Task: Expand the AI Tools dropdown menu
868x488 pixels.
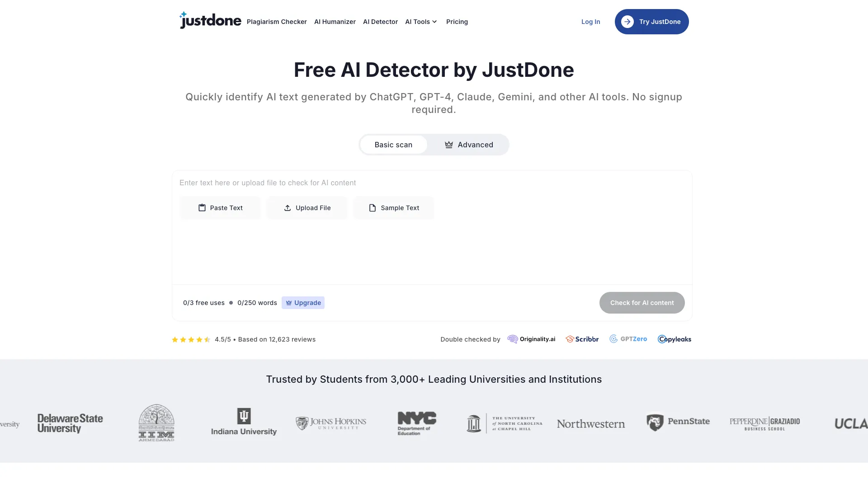Action: click(421, 22)
